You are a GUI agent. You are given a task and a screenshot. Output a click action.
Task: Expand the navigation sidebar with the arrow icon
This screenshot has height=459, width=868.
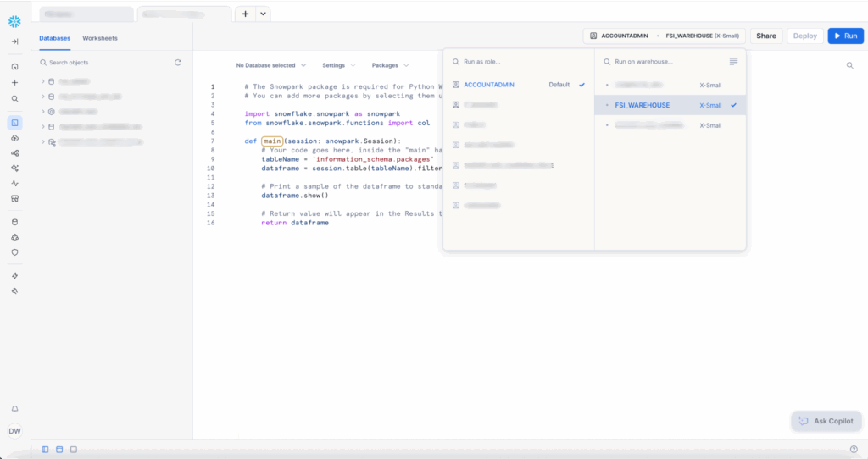click(x=14, y=41)
